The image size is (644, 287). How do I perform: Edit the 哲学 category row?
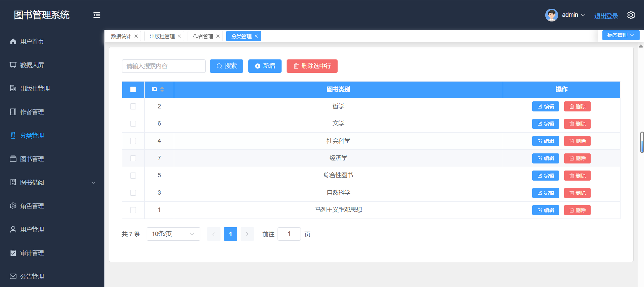click(x=545, y=106)
